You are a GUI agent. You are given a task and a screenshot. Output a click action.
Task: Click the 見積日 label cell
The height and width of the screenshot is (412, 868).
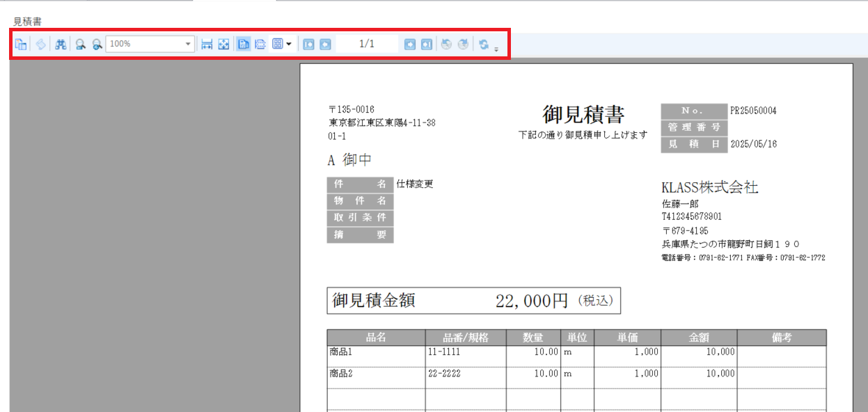pyautogui.click(x=694, y=145)
